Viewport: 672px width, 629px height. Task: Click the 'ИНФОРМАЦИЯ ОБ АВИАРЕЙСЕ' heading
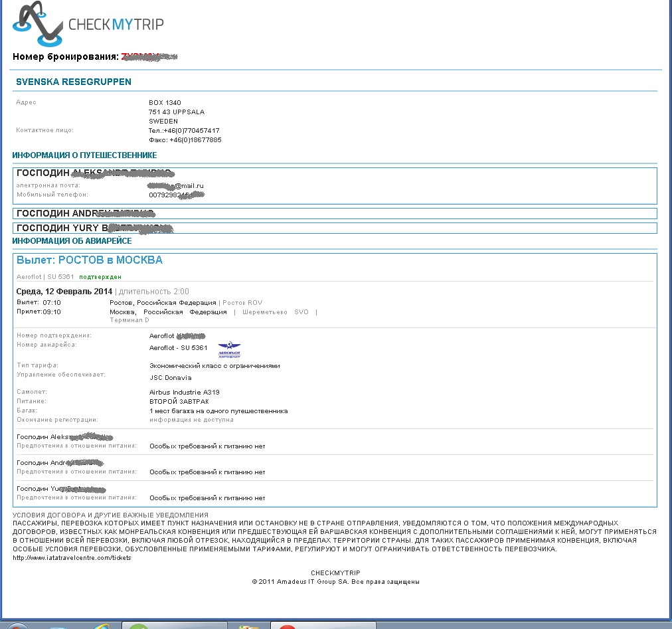click(x=72, y=241)
